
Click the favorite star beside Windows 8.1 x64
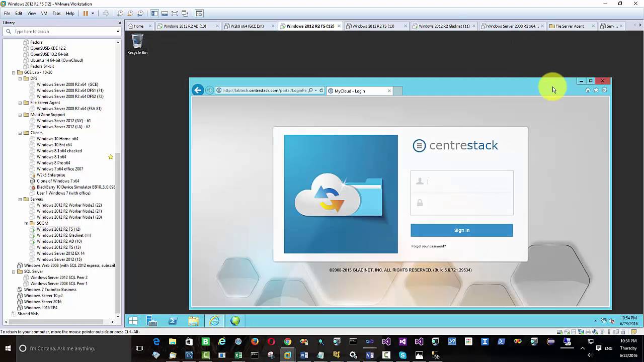[111, 157]
